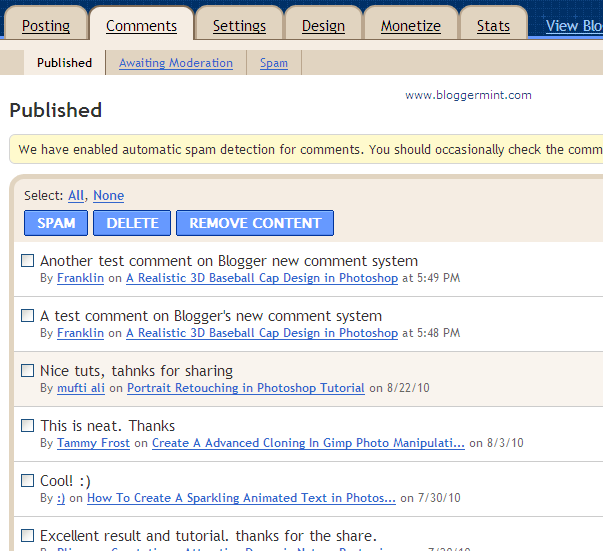Screen dimensions: 603x551
Task: Click the DELETE button
Action: tap(132, 223)
